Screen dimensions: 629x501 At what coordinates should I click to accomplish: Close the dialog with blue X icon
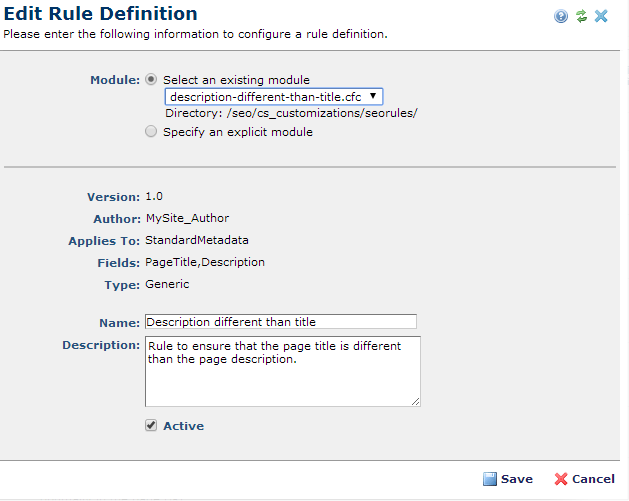click(601, 16)
